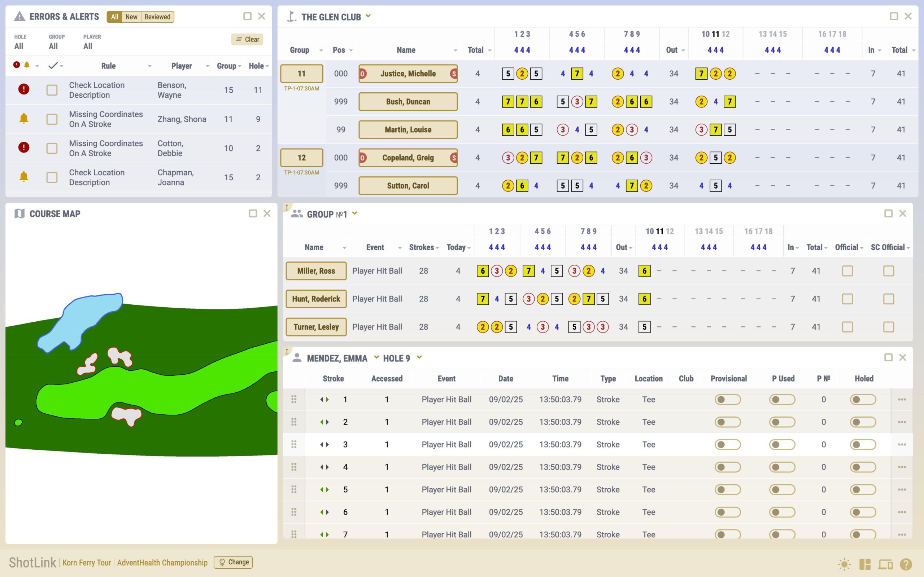Click the pin icon on Group №1 panel
Viewport: 924px width, 577px height.
[x=287, y=207]
